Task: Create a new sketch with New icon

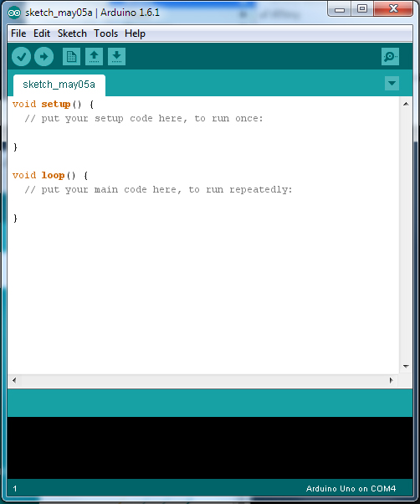Action: (71, 57)
